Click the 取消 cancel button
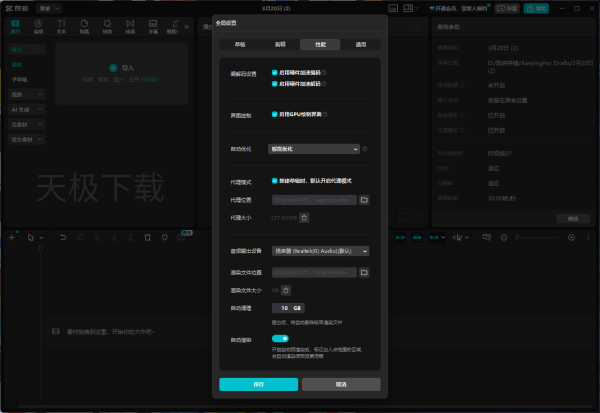Image resolution: width=600 pixels, height=413 pixels. coord(341,384)
